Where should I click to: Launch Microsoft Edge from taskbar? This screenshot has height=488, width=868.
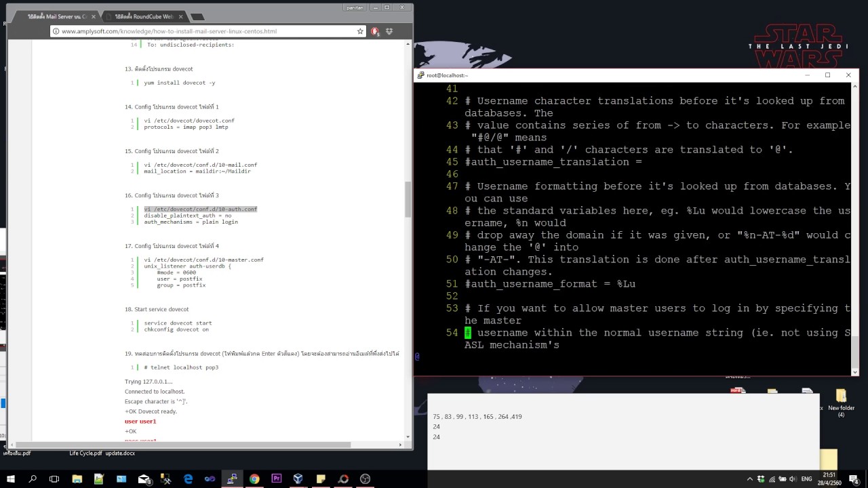(x=188, y=479)
